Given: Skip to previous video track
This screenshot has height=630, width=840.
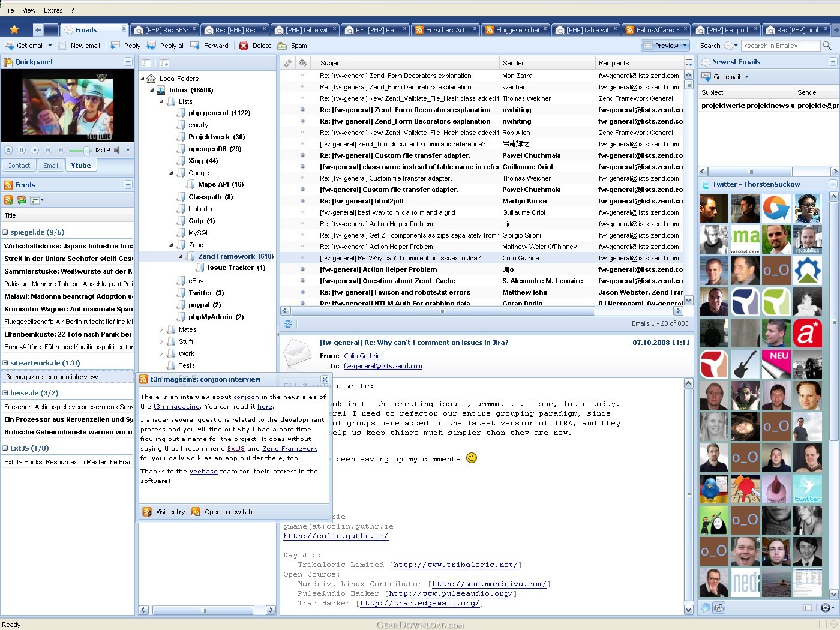Looking at the screenshot, I should coord(48,150).
